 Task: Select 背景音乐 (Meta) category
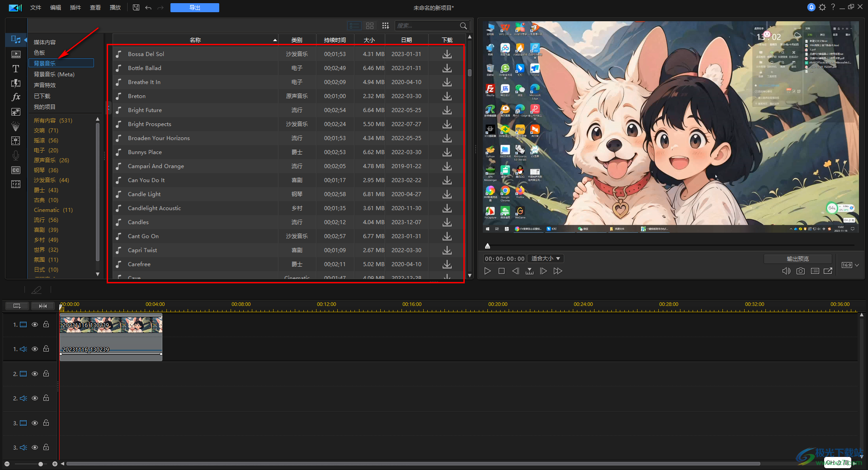pos(54,74)
